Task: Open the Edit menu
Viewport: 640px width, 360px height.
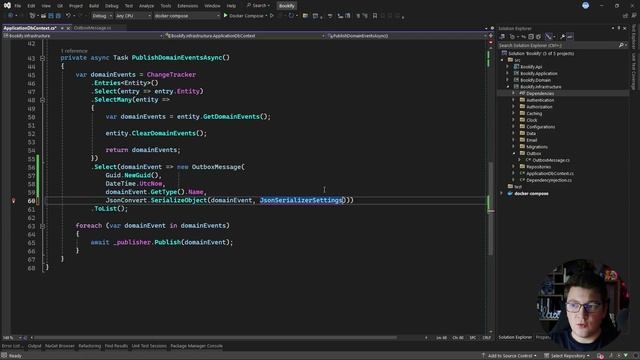Action: click(31, 6)
